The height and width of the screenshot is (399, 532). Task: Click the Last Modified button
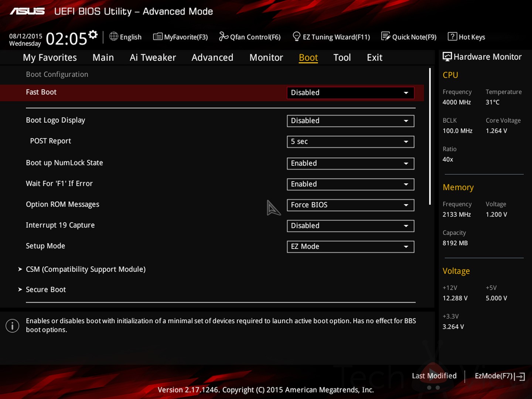click(434, 376)
